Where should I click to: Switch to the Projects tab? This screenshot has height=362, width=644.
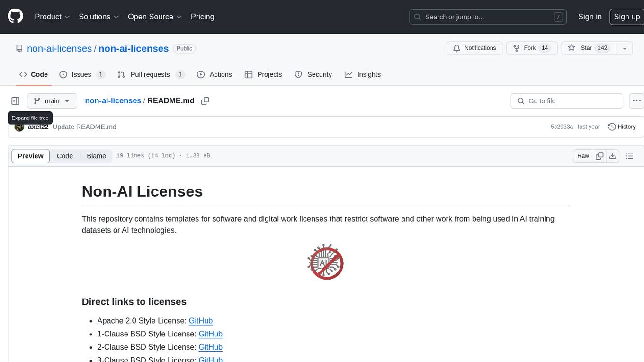263,74
